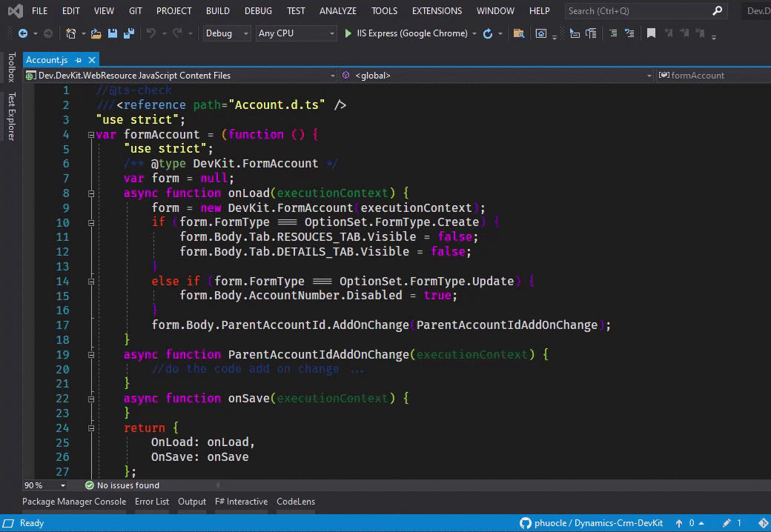Collapse the onLoad function at line 8
The height and width of the screenshot is (532, 771).
click(91, 193)
